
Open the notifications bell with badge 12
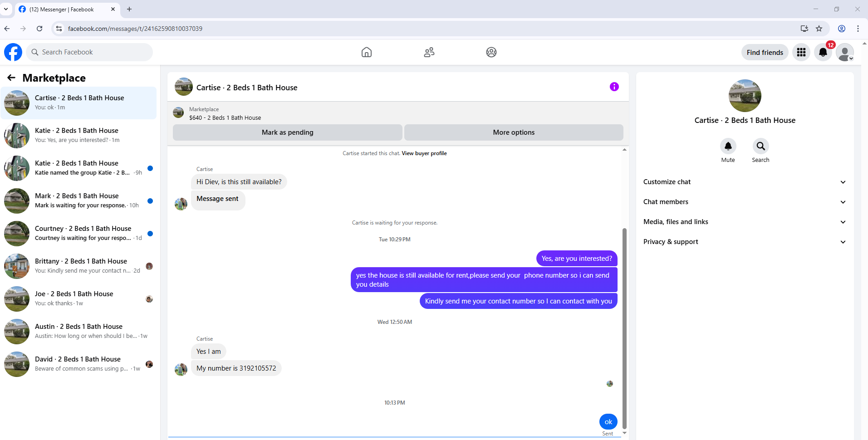coord(823,52)
